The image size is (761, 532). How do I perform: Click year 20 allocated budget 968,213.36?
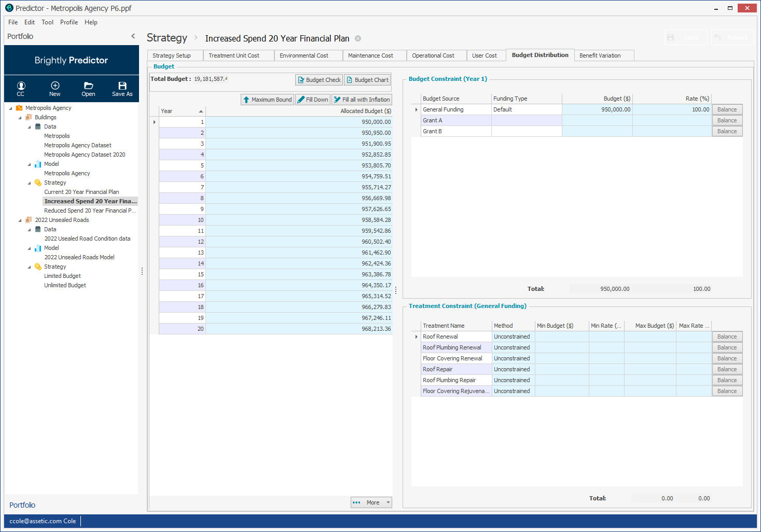pos(299,329)
